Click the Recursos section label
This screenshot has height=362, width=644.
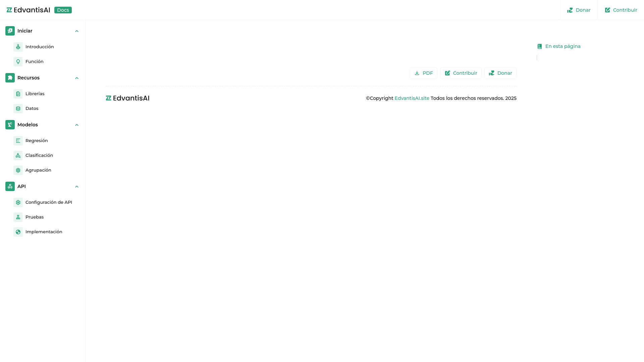29,78
